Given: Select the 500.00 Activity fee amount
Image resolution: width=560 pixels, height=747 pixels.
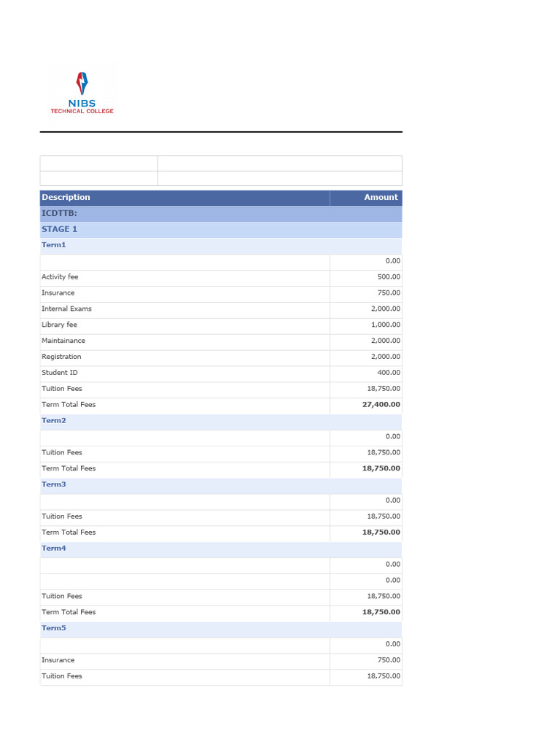Looking at the screenshot, I should [389, 276].
